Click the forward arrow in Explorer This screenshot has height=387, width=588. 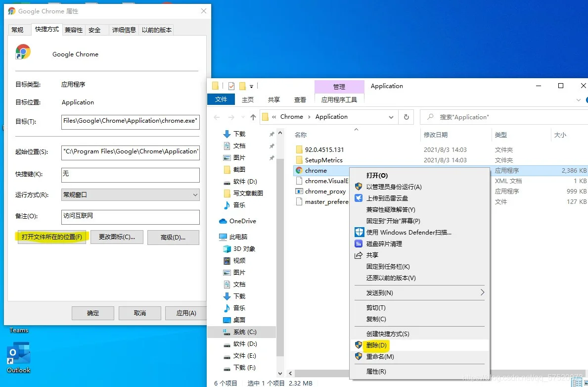click(x=231, y=117)
